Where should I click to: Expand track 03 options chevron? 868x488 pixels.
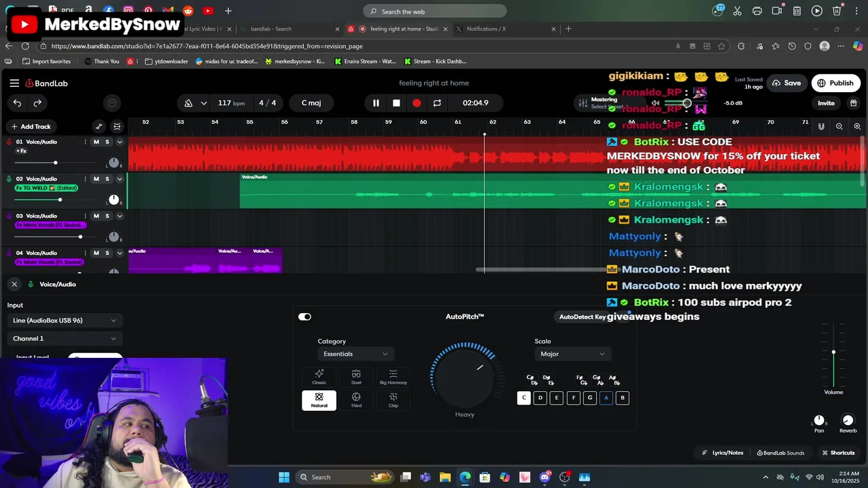[119, 216]
